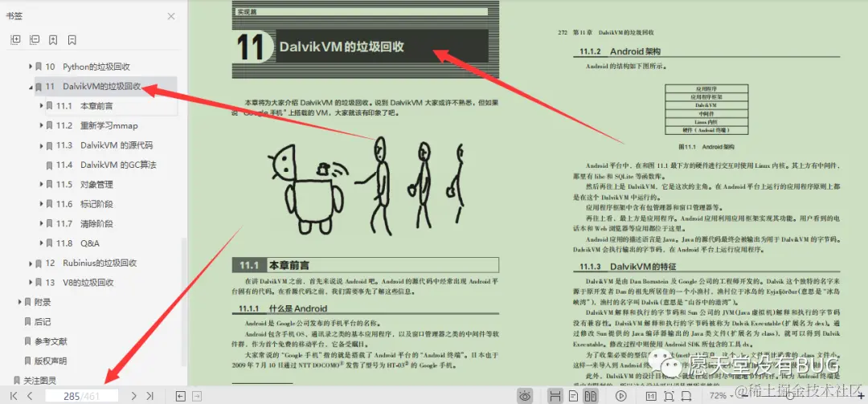Viewport: 868px width, 404px height.
Task: Set zoom to actual size 1:1
Action: pos(651,396)
